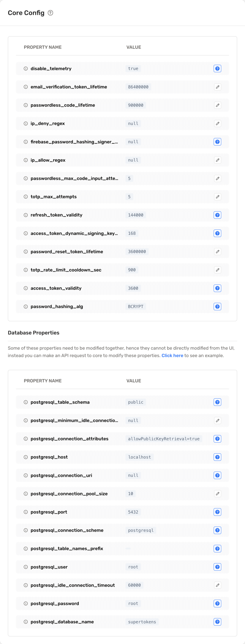Open the Click here example link
The height and width of the screenshot is (644, 245).
(x=172, y=355)
